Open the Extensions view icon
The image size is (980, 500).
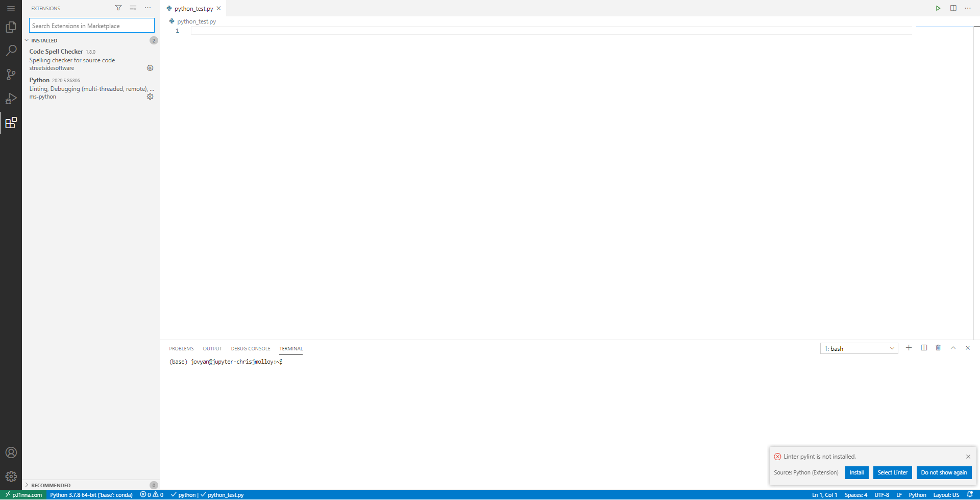11,123
